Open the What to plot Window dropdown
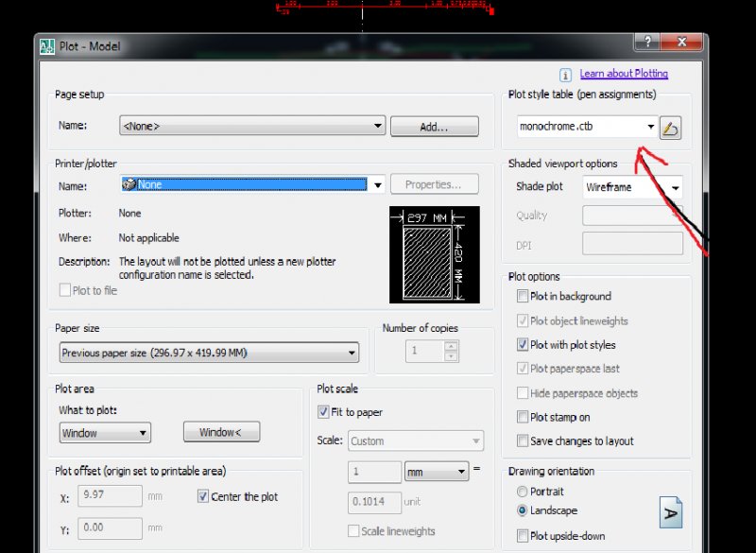 coord(105,432)
